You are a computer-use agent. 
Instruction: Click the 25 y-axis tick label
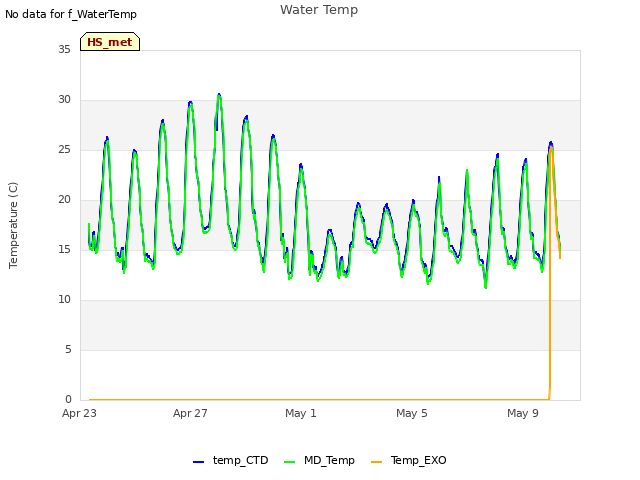pyautogui.click(x=64, y=149)
